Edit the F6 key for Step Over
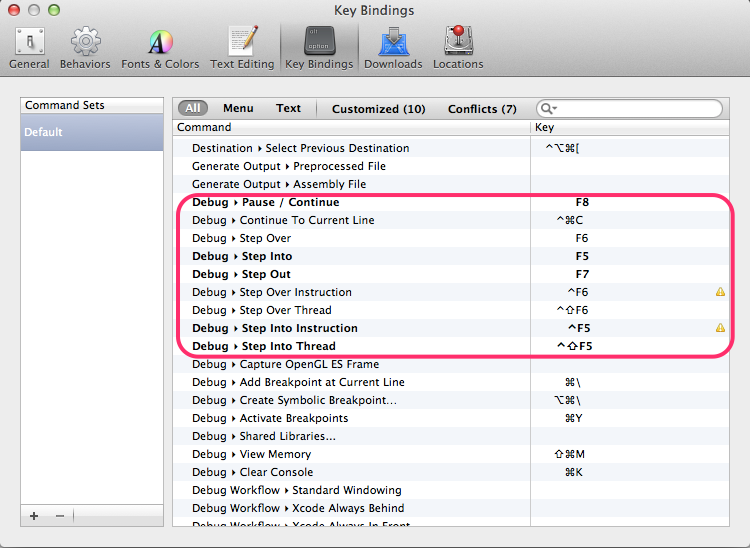Screen dimensions: 750x548 pos(582,238)
